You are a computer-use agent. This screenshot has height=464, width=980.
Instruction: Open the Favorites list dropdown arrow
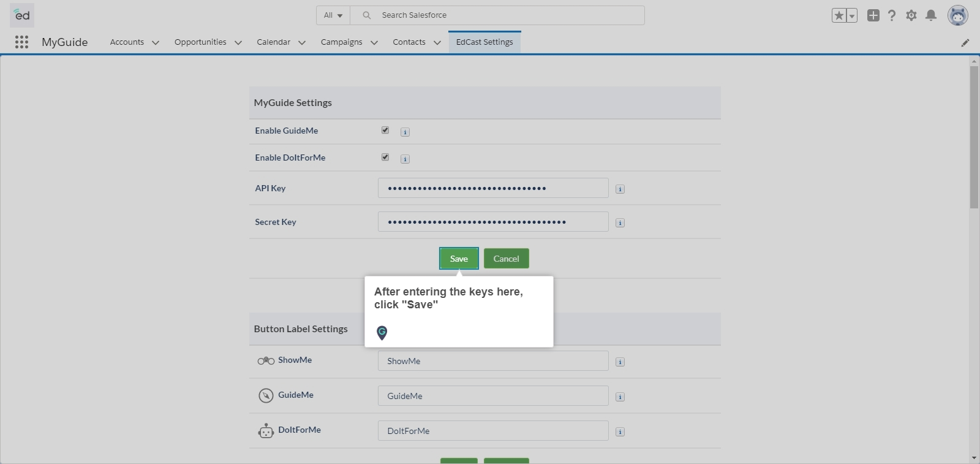[x=852, y=16]
